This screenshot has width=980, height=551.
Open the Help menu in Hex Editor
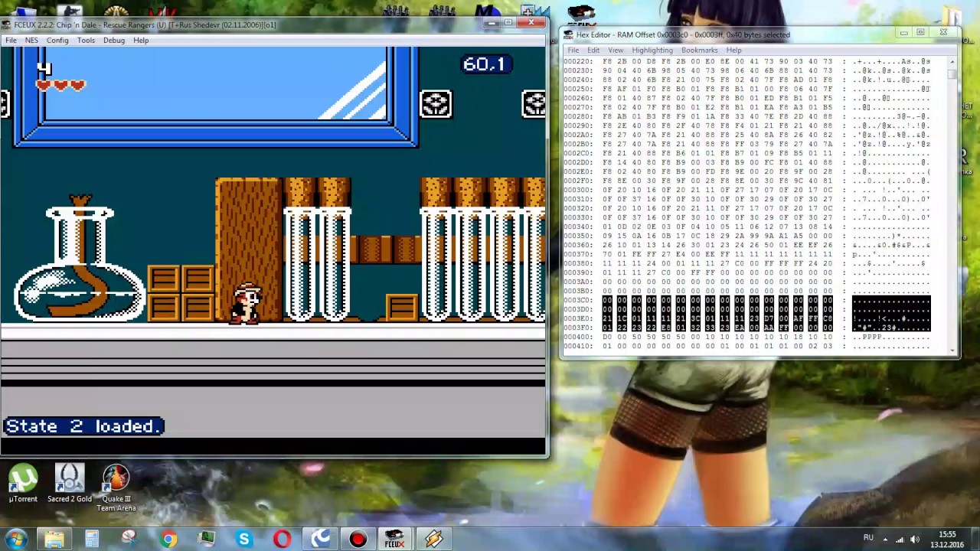pos(733,51)
